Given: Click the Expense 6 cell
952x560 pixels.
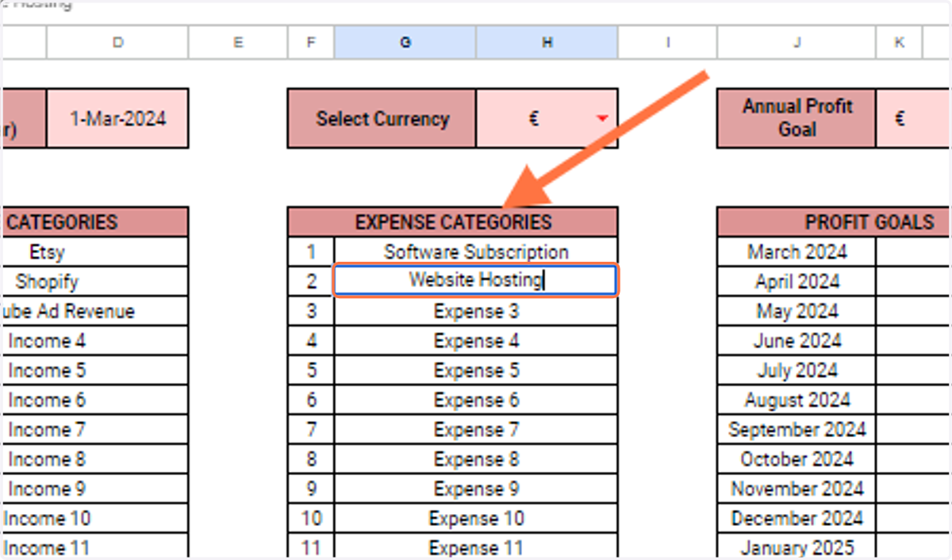Looking at the screenshot, I should (476, 400).
